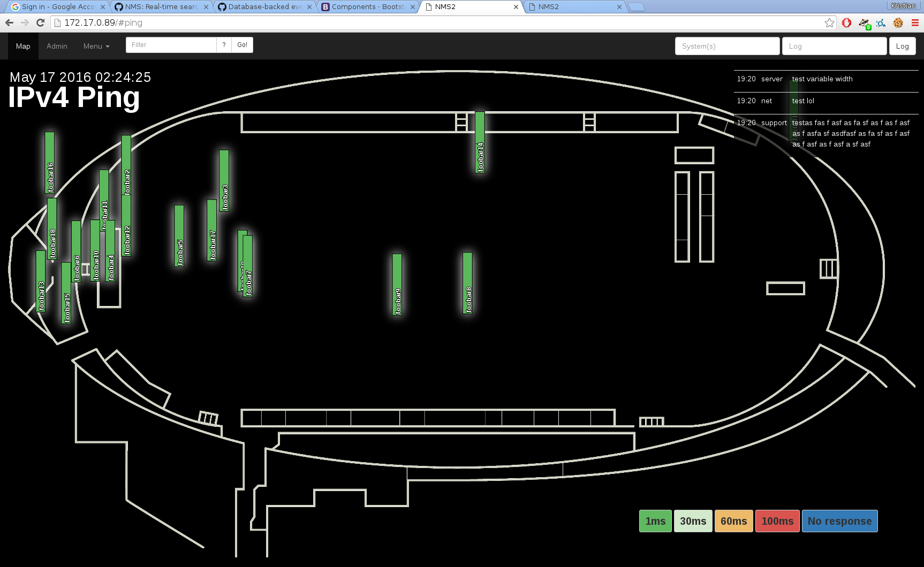
Task: Go back to the previous page
Action: [9, 22]
